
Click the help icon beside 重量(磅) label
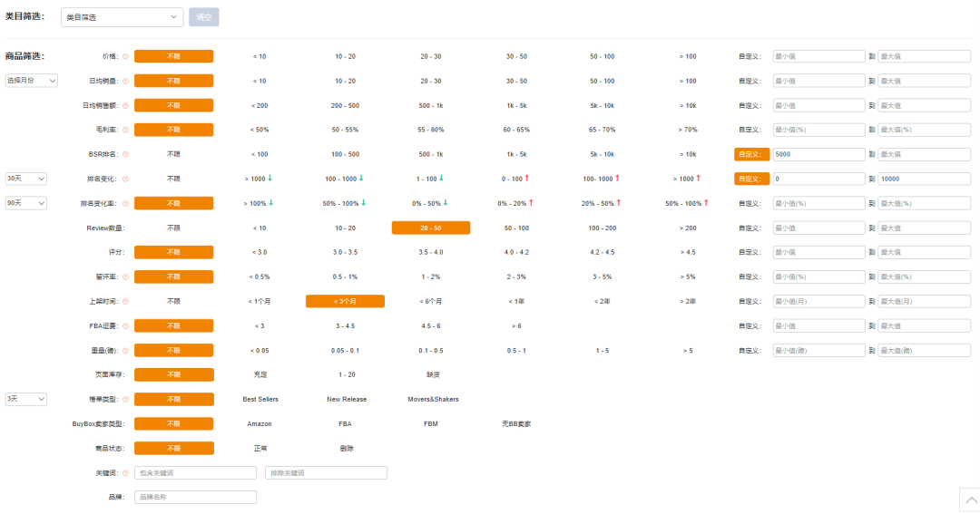[125, 350]
